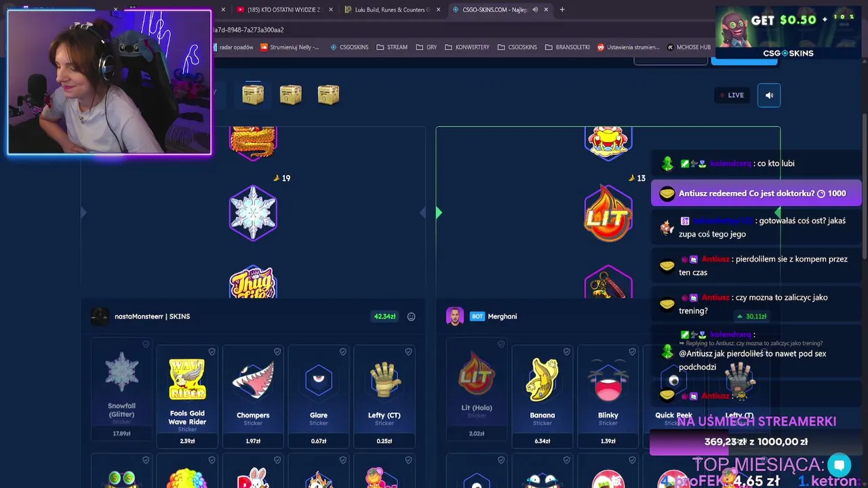
Task: Close the Lulu Build tab
Action: pos(439,9)
